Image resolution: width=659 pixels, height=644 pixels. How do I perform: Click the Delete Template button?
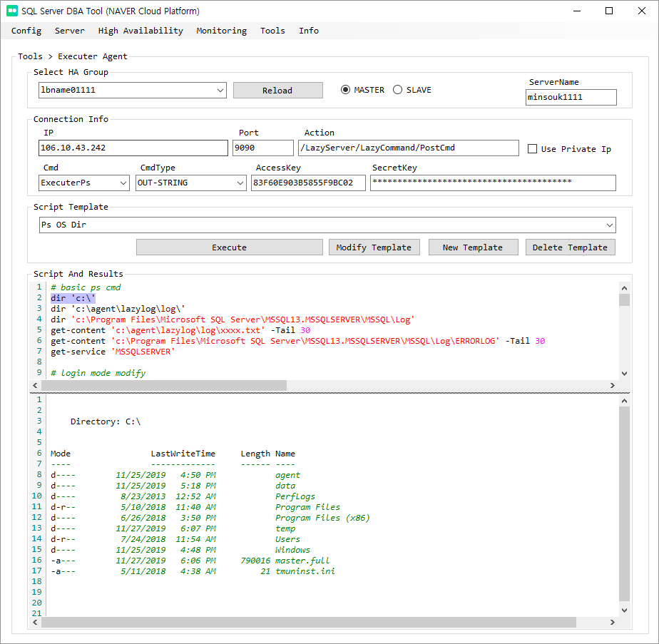click(x=570, y=247)
